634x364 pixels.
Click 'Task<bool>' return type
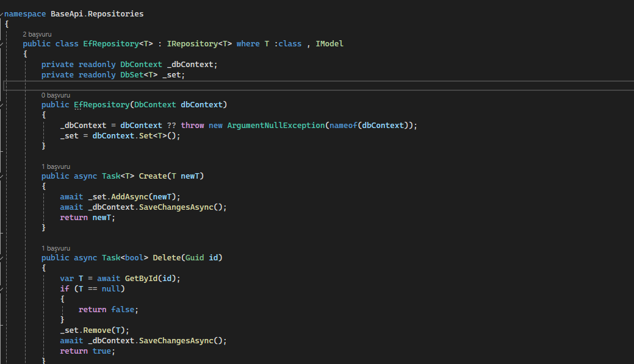[125, 258]
